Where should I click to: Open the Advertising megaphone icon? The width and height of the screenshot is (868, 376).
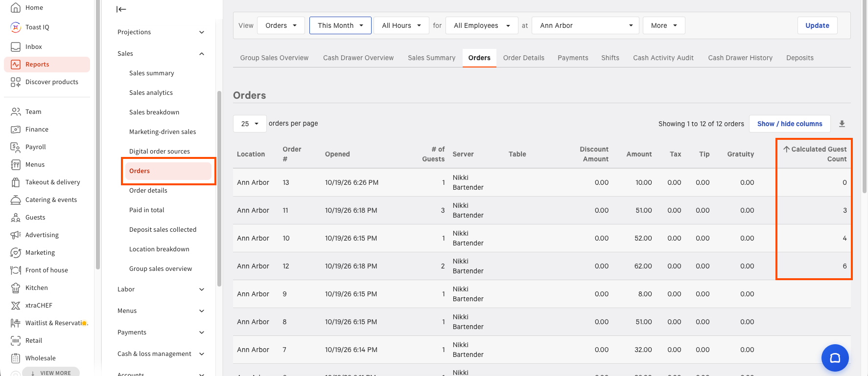click(x=16, y=235)
